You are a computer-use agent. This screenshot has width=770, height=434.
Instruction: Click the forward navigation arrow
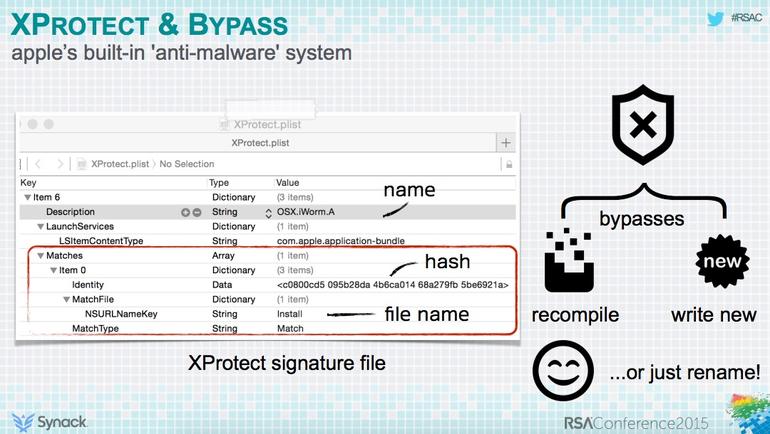click(x=60, y=164)
